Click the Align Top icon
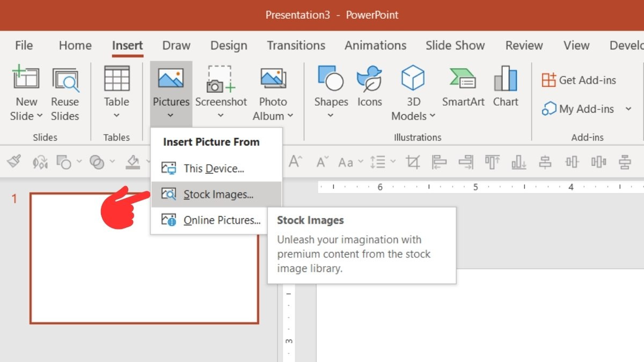The width and height of the screenshot is (644, 362). (492, 161)
